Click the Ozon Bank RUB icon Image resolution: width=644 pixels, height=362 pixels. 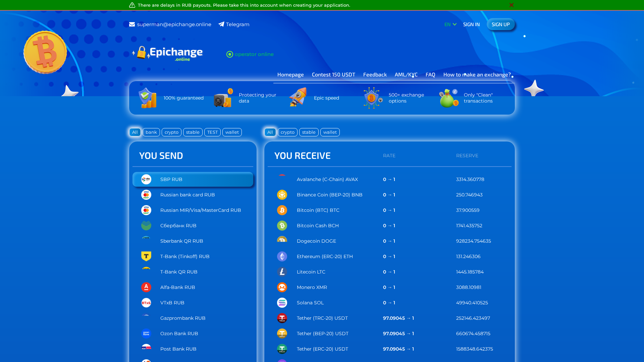[x=146, y=334]
